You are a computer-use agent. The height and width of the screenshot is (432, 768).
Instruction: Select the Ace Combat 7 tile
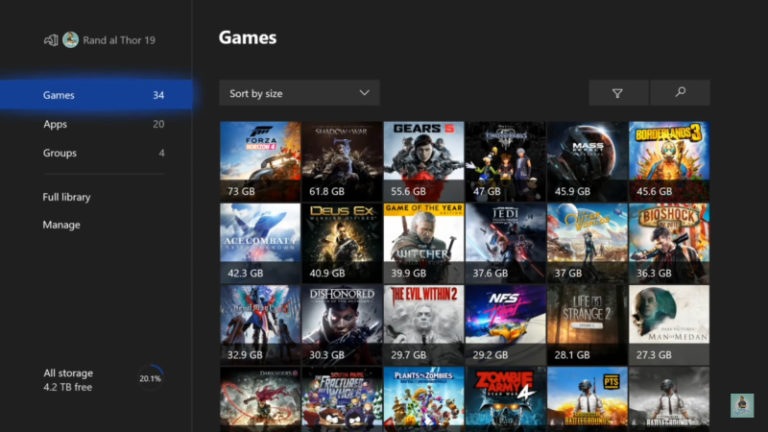(x=260, y=243)
